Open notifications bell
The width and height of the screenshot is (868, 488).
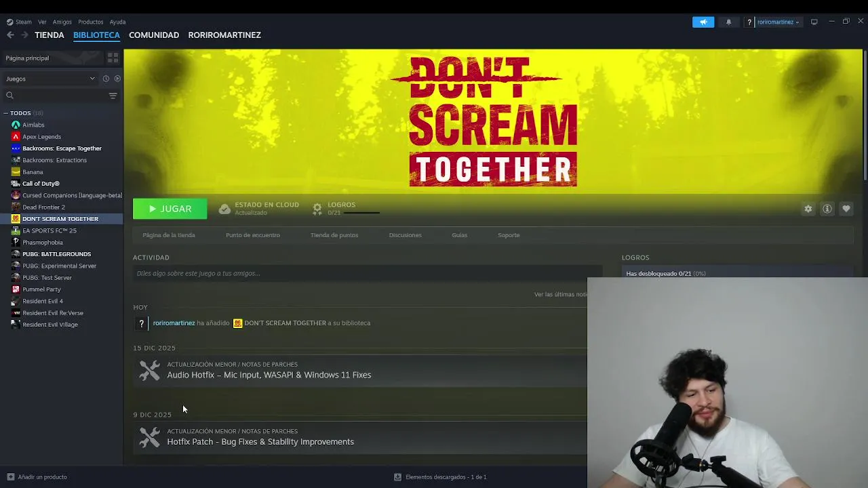tap(729, 22)
